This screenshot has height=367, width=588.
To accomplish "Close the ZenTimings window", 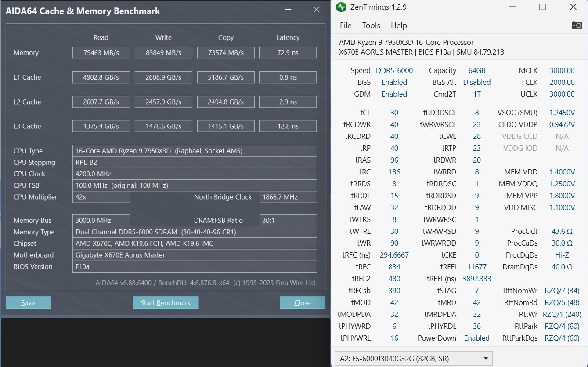I will point(573,7).
